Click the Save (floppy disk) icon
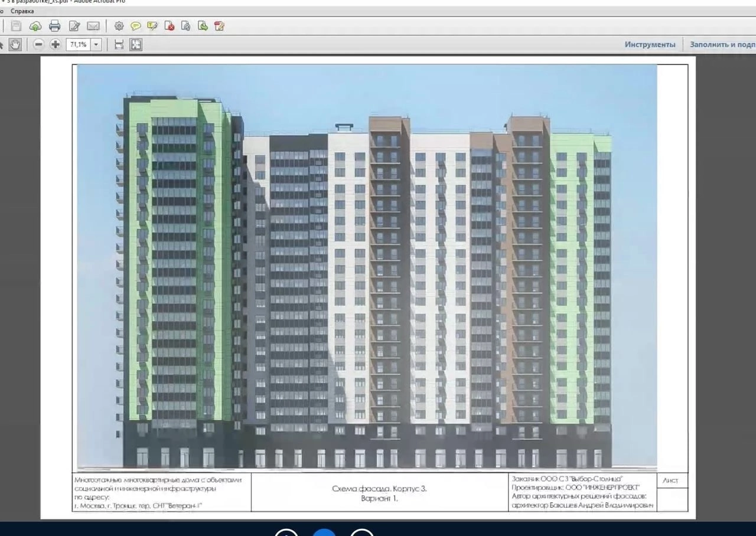The width and height of the screenshot is (756, 536). [x=16, y=26]
